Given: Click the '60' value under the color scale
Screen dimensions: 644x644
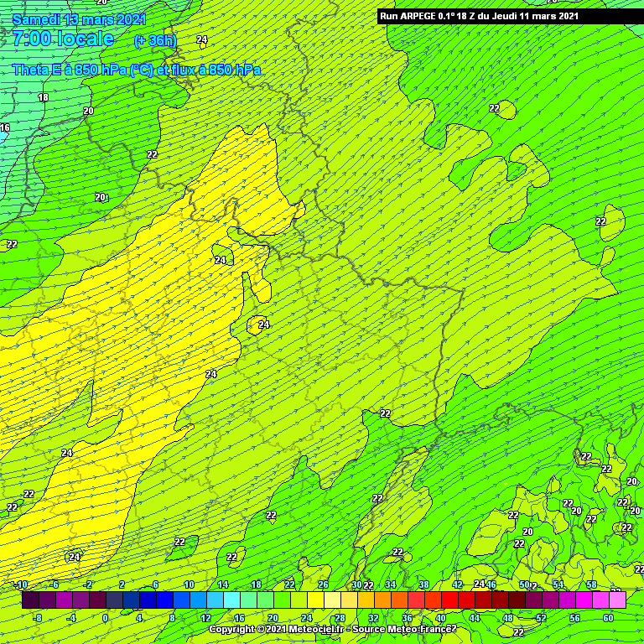Looking at the screenshot, I should (x=609, y=618).
